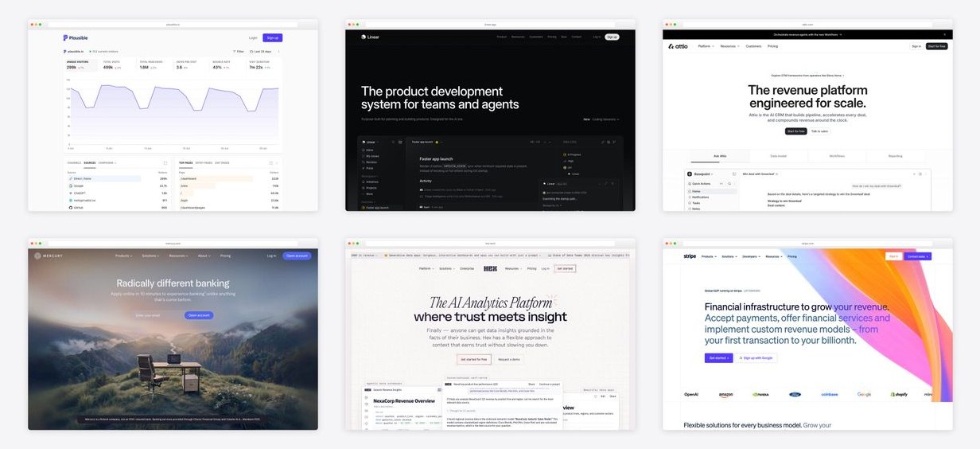Select the Data model tab on the attio page

coord(779,156)
